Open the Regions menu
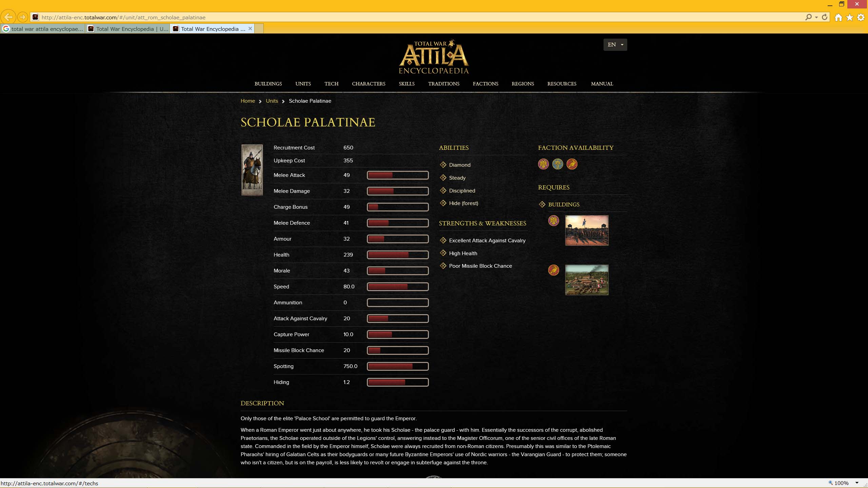 [522, 84]
